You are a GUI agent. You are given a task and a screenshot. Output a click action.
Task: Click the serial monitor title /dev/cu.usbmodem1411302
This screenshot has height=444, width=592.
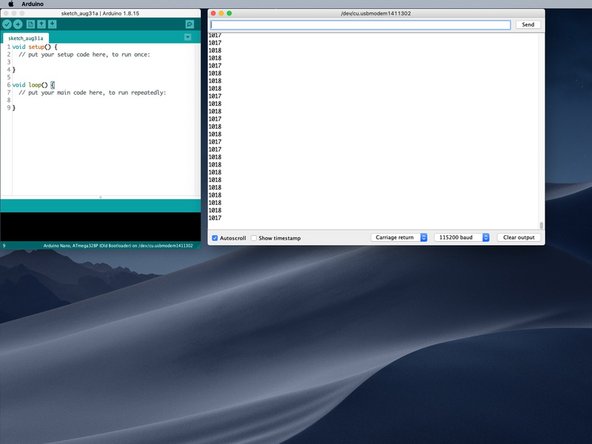pyautogui.click(x=376, y=13)
